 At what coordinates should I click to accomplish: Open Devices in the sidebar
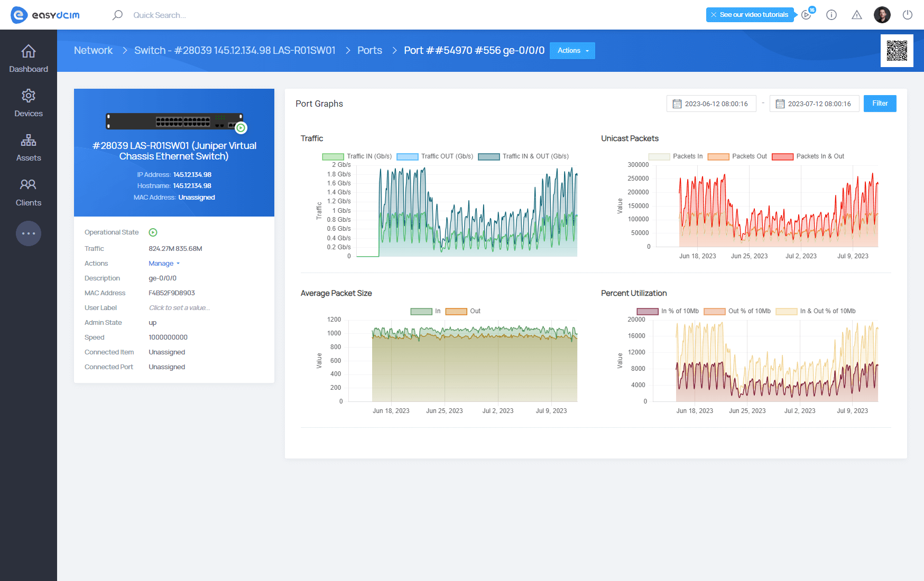pyautogui.click(x=29, y=103)
